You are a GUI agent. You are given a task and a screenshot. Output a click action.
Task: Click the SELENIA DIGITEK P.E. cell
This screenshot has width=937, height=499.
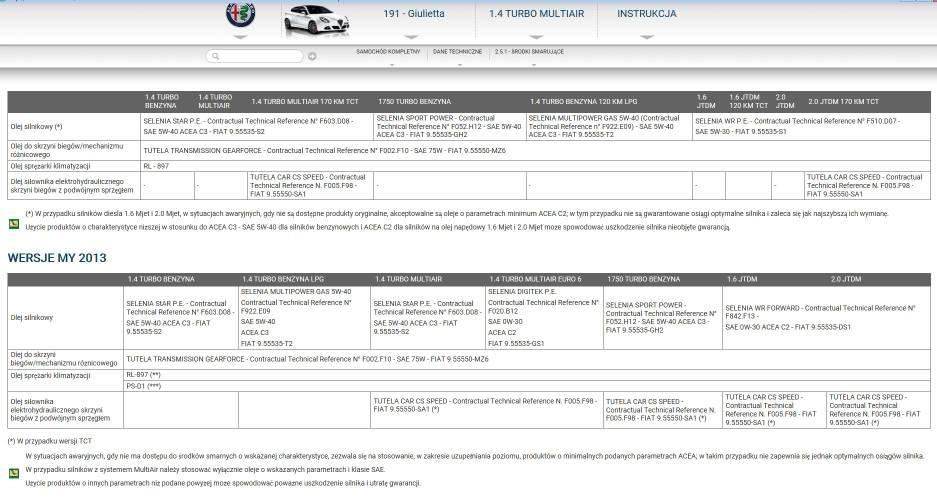point(543,317)
